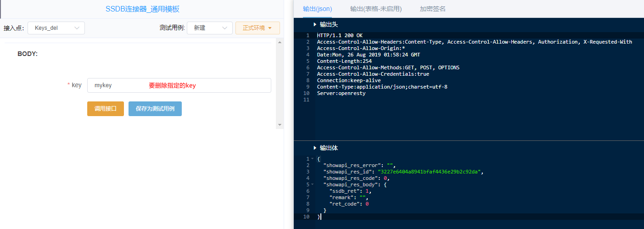Click the HTTP/1.1 200 OK header line
The image size is (644, 229).
tap(340, 35)
